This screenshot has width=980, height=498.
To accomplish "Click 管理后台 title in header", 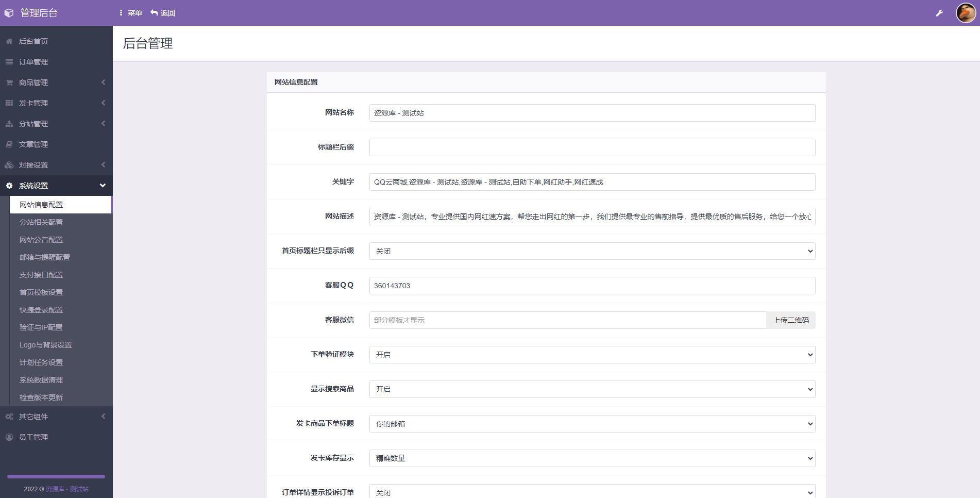I will (39, 13).
